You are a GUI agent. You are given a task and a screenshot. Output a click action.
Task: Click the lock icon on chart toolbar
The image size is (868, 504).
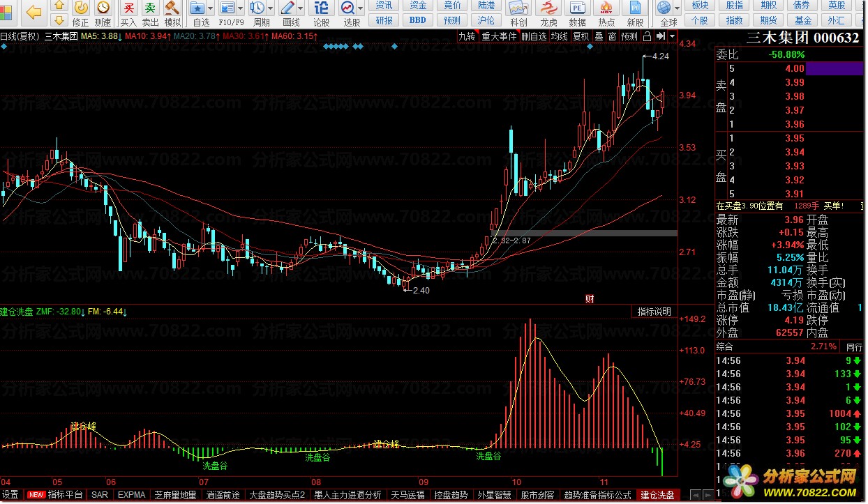(x=647, y=36)
